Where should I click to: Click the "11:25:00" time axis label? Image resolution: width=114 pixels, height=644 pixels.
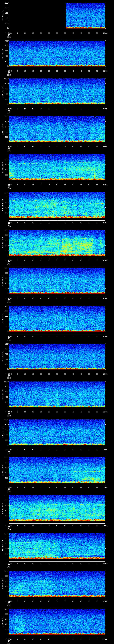(9, 639)
